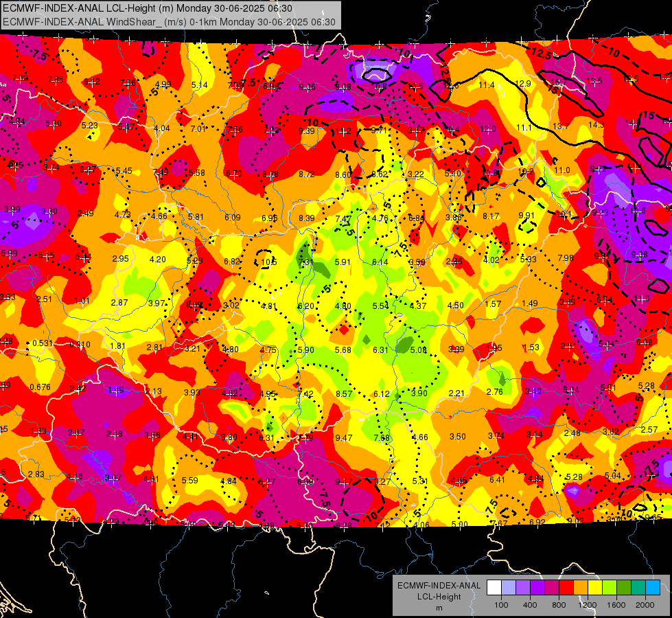The height and width of the screenshot is (618, 672).
Task: Click the grid value '4.20'
Action: pyautogui.click(x=157, y=259)
